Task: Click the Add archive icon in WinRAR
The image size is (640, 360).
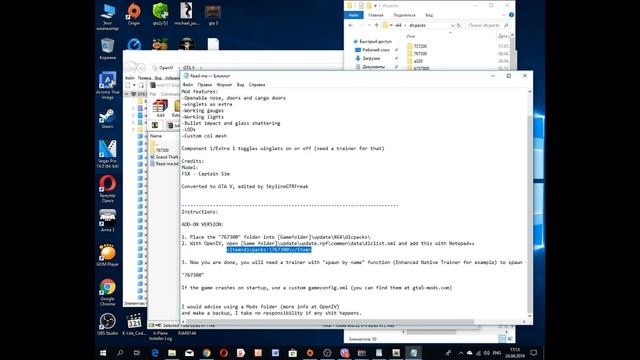Action: click(x=160, y=108)
